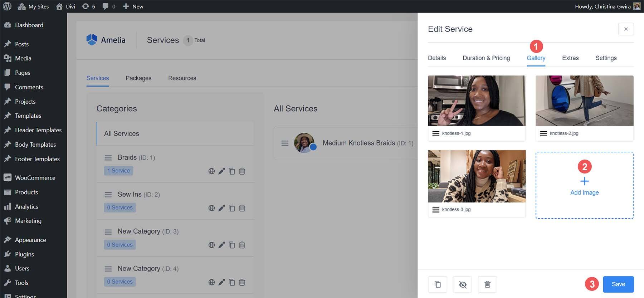Save the service changes
The height and width of the screenshot is (298, 644).
tap(618, 284)
